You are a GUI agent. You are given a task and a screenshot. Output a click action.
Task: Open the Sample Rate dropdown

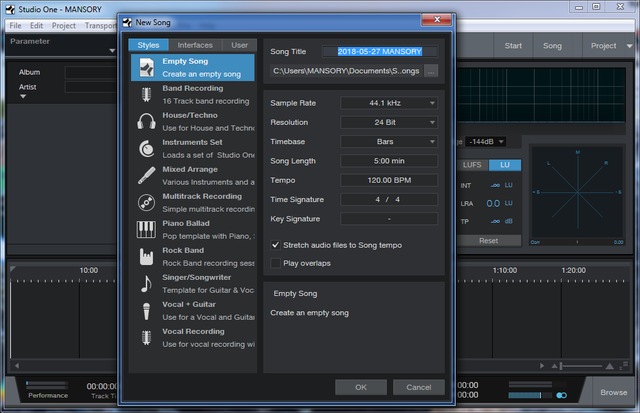click(389, 102)
